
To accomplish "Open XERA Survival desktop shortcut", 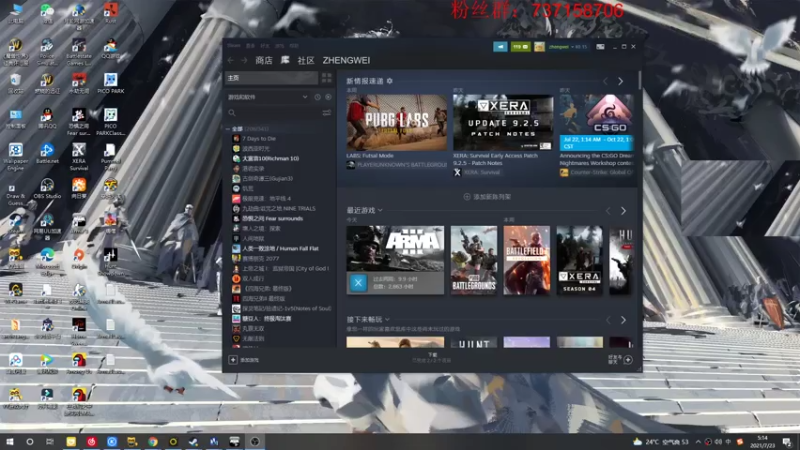I will pyautogui.click(x=79, y=157).
